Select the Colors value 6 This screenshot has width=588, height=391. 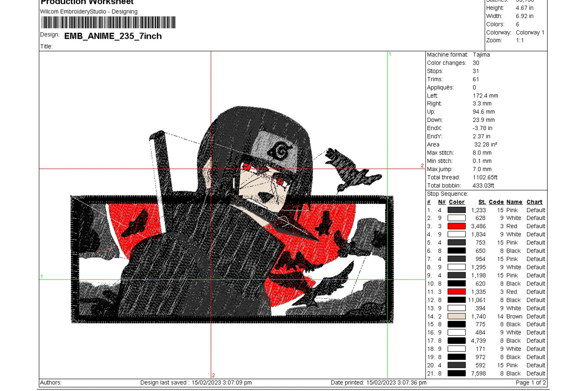[518, 24]
